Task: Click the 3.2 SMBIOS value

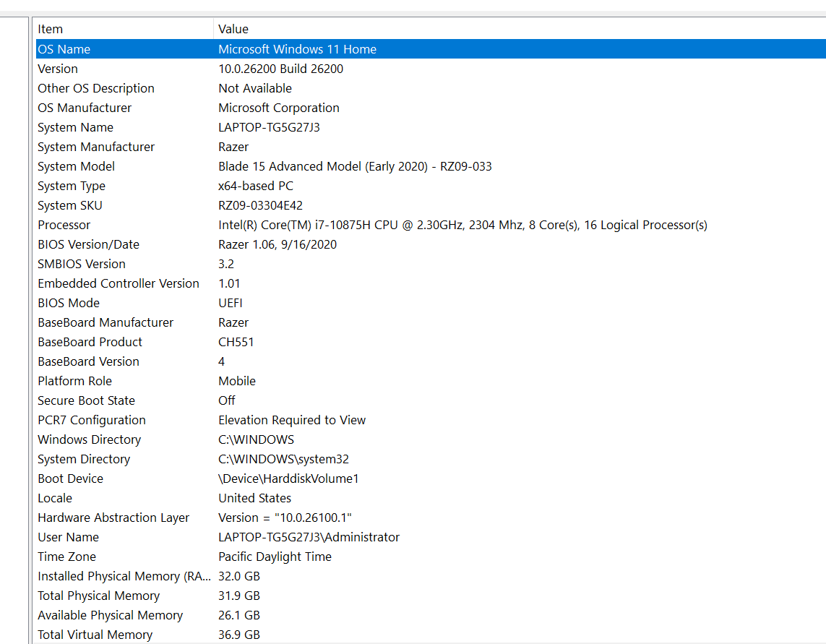Action: click(x=226, y=264)
